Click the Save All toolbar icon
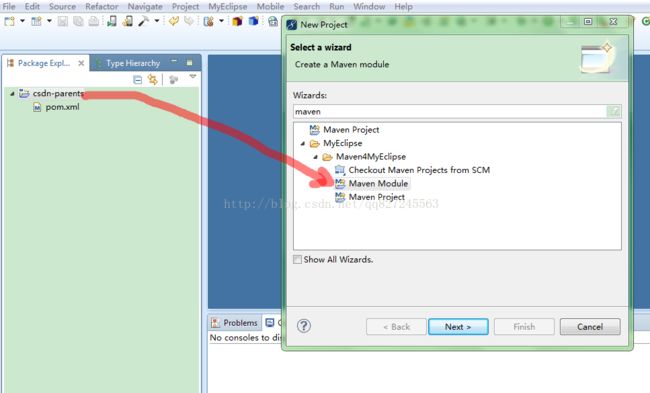This screenshot has height=393, width=650. tap(78, 21)
